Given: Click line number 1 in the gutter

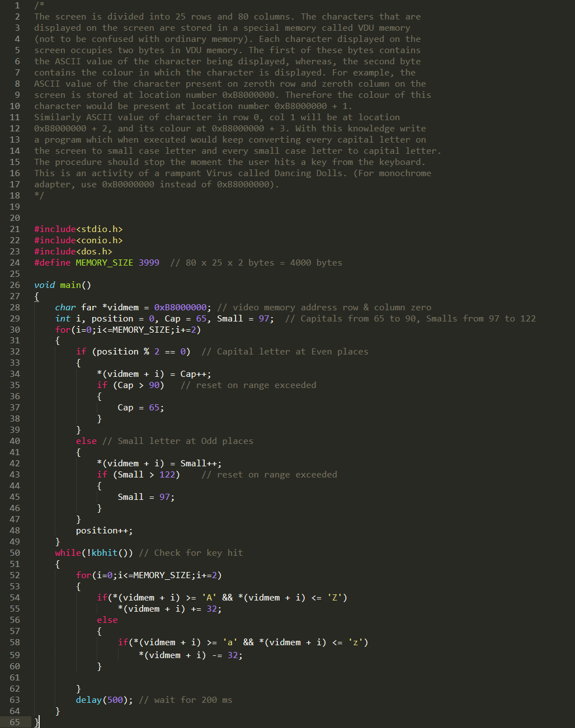Looking at the screenshot, I should pyautogui.click(x=17, y=5).
